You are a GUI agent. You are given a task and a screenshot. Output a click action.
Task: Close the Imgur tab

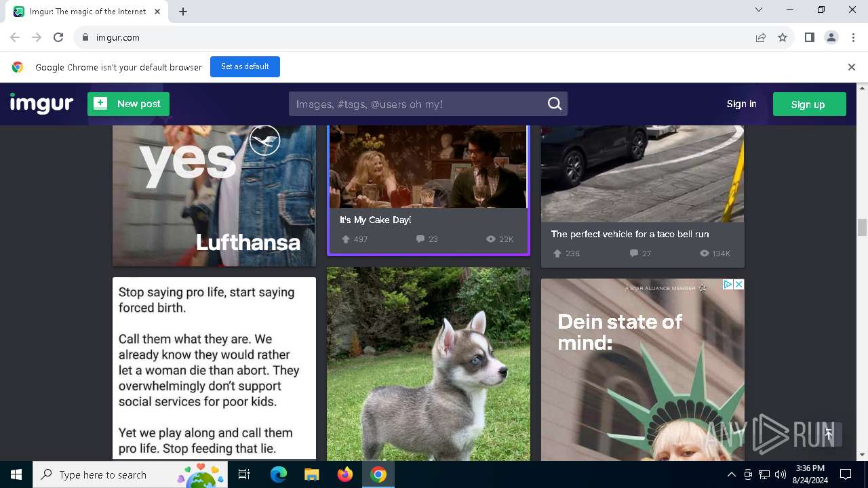(x=157, y=12)
